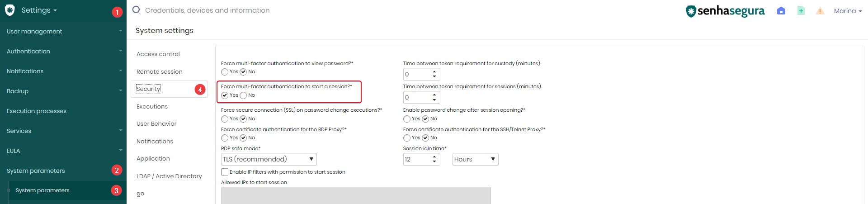
Task: Select Yes for multi-factor to view password
Action: pyautogui.click(x=225, y=72)
